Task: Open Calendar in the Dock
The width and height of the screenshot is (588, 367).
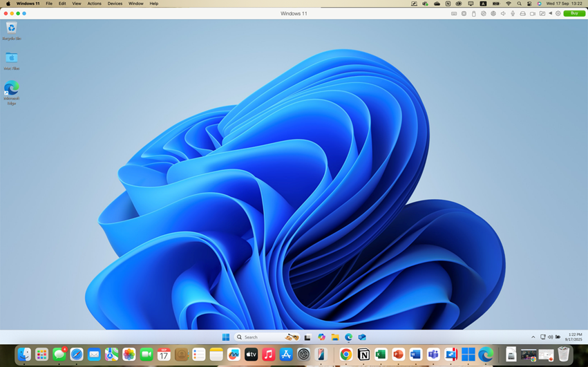Action: (x=164, y=354)
